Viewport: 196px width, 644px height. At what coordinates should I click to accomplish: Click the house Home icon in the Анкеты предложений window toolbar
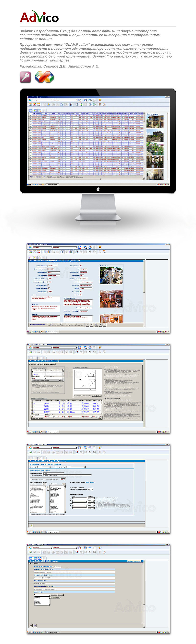click(30, 247)
